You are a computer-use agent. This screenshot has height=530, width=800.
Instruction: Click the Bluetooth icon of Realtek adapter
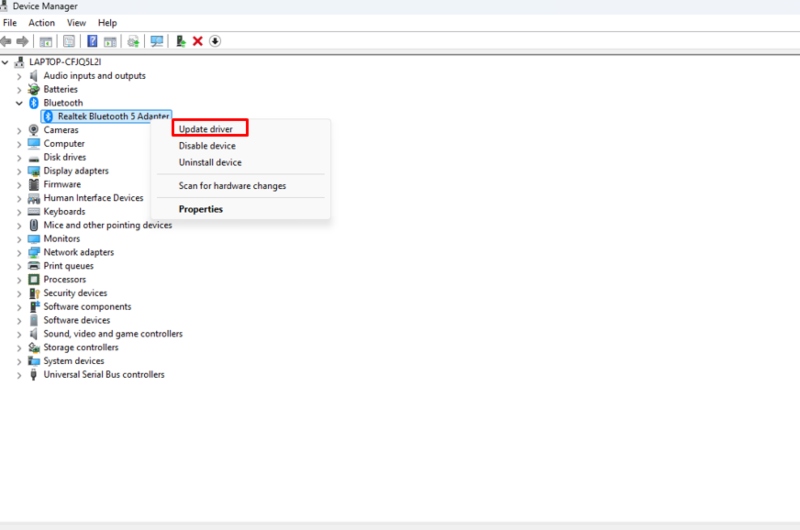pyautogui.click(x=48, y=117)
